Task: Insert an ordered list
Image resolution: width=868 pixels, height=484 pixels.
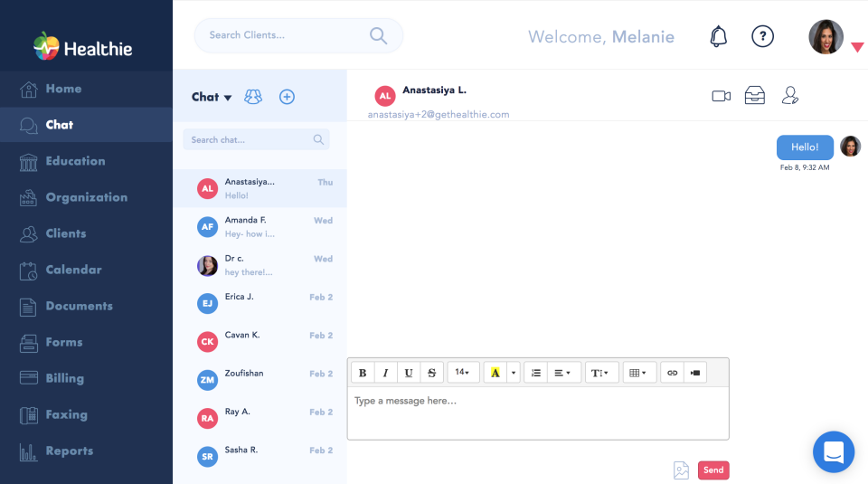Action: click(536, 373)
